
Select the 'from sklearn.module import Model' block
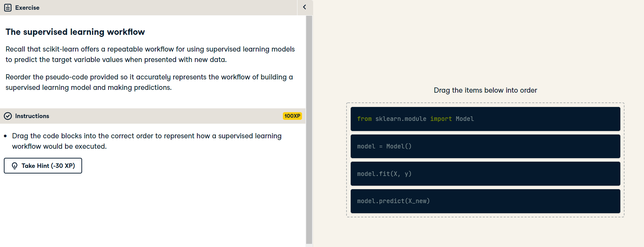485,119
